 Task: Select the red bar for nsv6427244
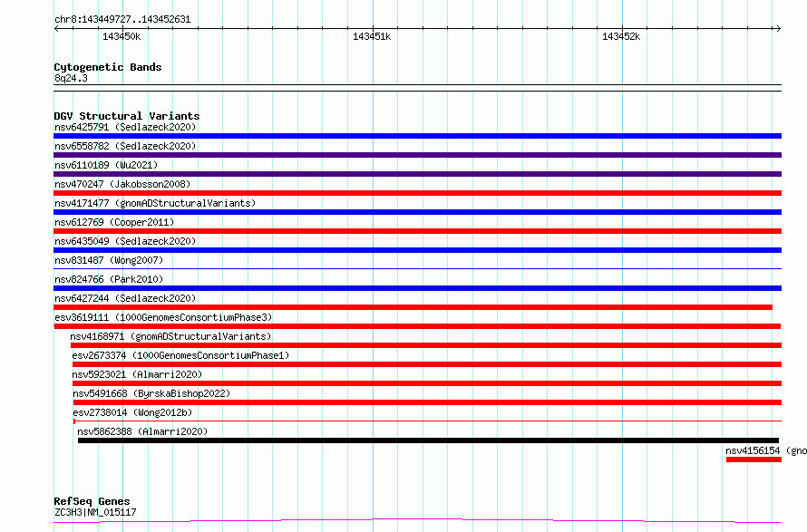pyautogui.click(x=413, y=307)
